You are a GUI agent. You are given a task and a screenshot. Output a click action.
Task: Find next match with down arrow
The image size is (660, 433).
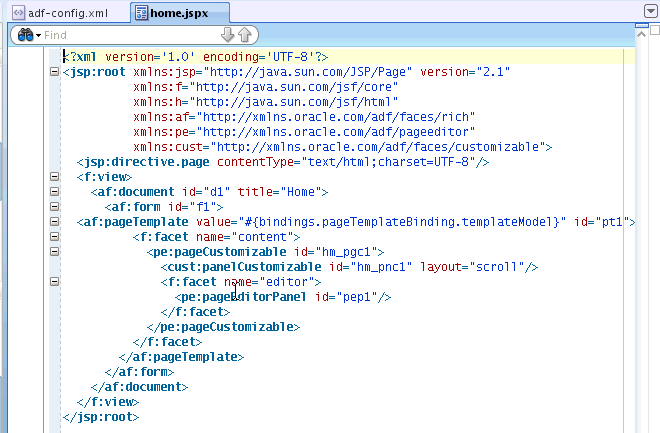[x=227, y=35]
